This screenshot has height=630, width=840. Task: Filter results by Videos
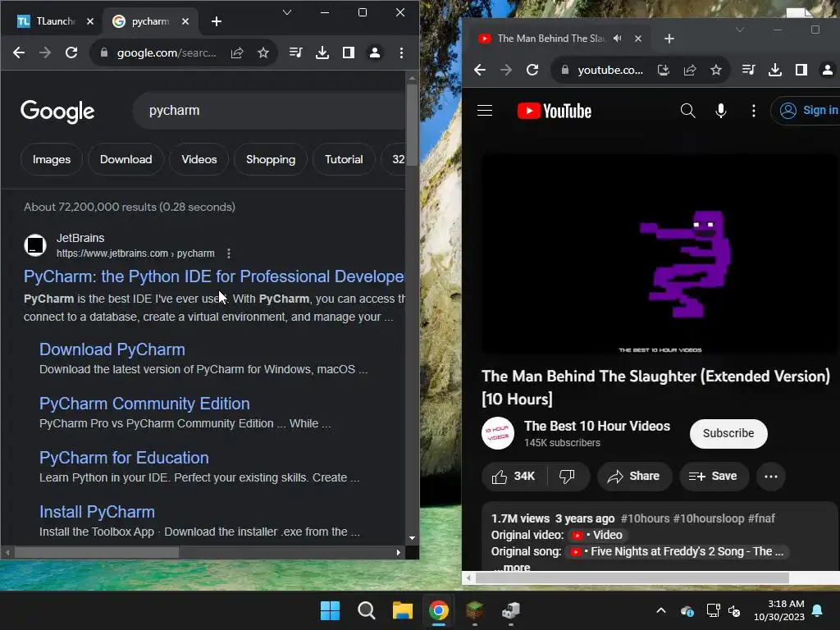199,159
